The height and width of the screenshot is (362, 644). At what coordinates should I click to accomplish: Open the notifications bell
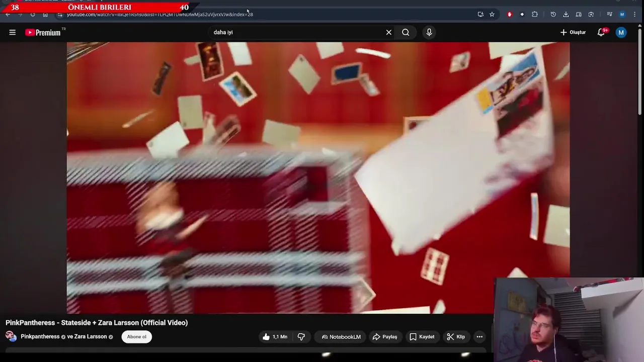click(x=601, y=32)
